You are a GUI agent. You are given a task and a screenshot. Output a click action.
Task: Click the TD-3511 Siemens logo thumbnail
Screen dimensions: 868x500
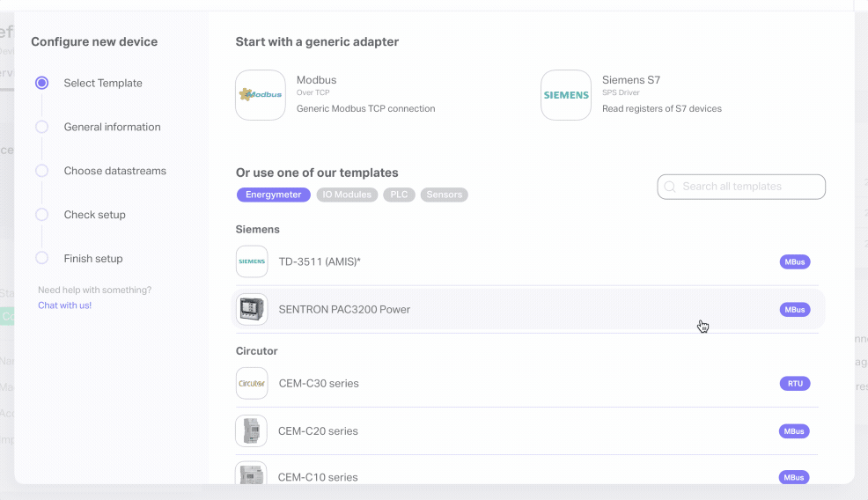pyautogui.click(x=252, y=261)
